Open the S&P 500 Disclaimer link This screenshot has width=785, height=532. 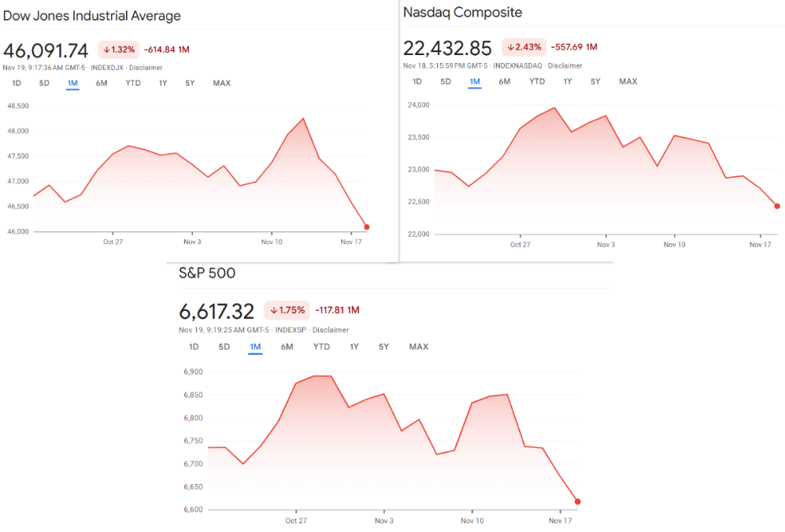point(331,330)
